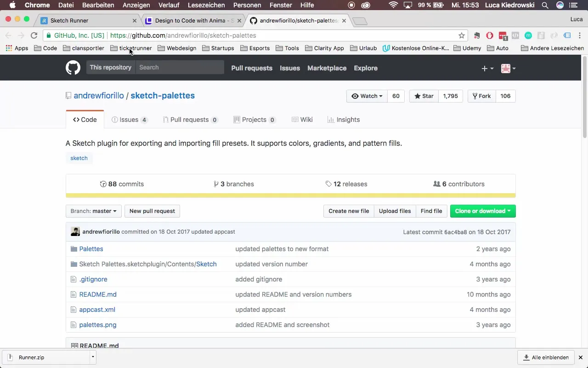Open the Pull requests repository tab
The image size is (588, 368).
pyautogui.click(x=190, y=120)
